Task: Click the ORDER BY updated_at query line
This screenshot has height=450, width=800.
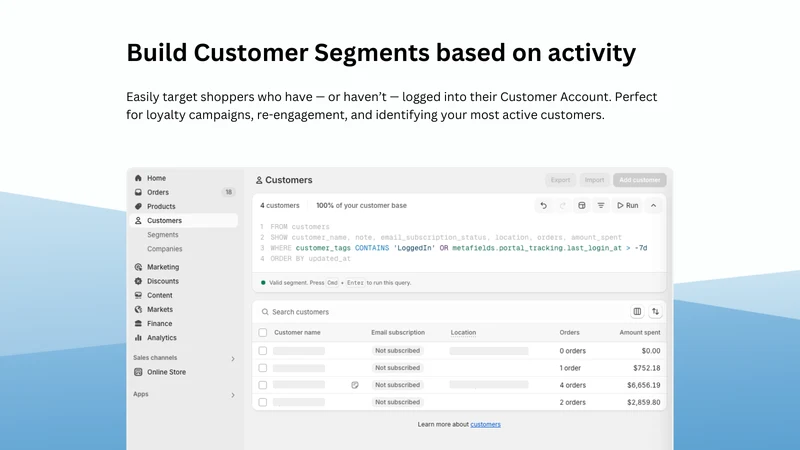Action: [x=310, y=259]
